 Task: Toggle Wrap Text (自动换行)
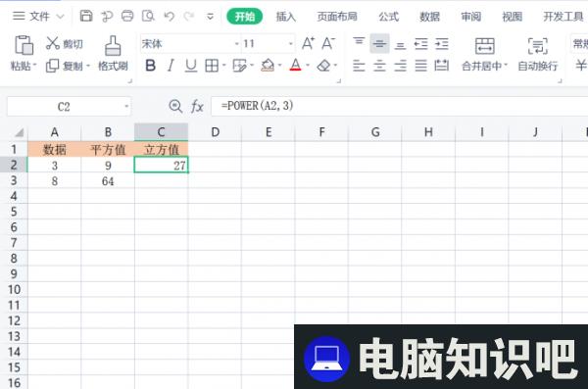(x=537, y=54)
